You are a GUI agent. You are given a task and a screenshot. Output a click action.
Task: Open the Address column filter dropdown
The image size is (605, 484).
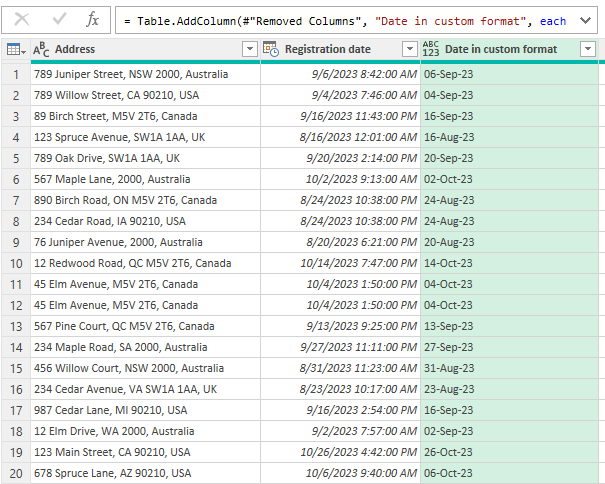250,49
